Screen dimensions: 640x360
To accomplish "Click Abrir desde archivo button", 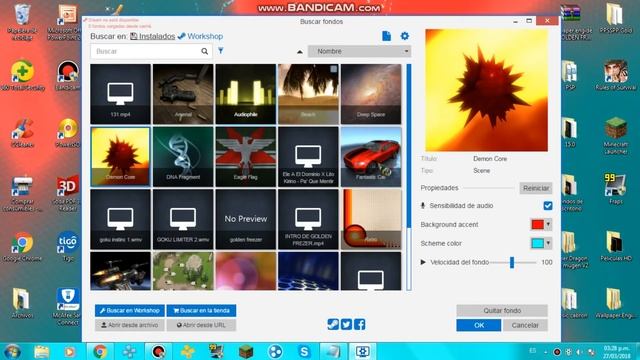I will pos(130,325).
